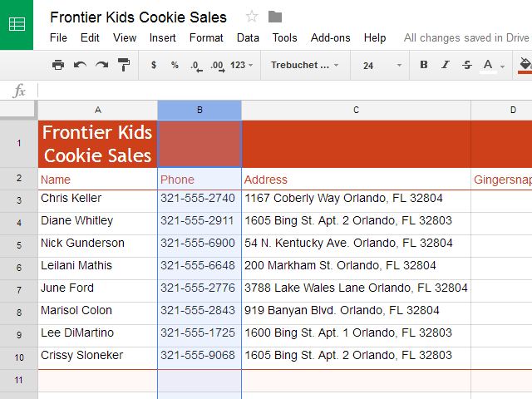Format as currency with dollar icon
532x399 pixels.
153,65
